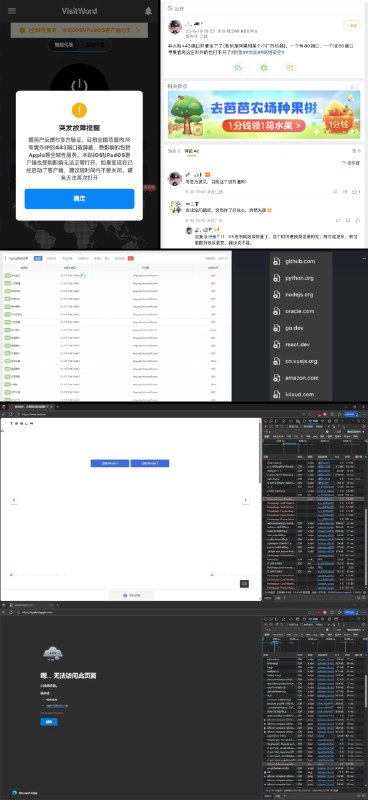This screenshot has width=368, height=800.
Task: Click the cloud error icon on the unreachable page
Action: coord(53,653)
